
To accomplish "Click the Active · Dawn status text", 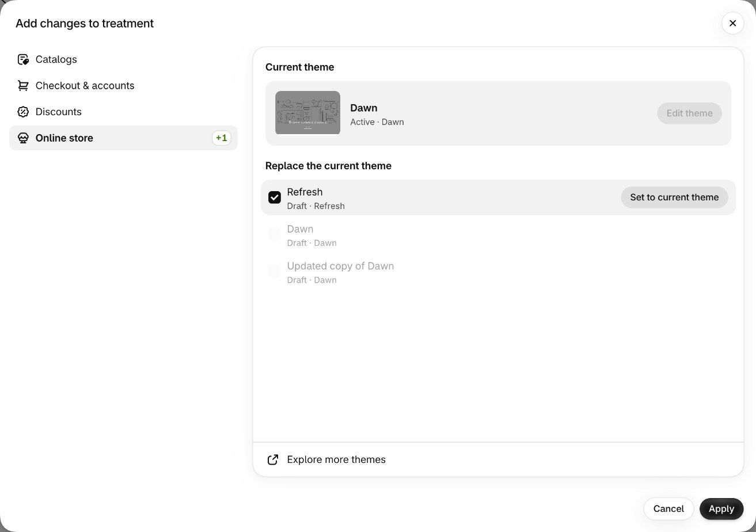I will pos(377,122).
